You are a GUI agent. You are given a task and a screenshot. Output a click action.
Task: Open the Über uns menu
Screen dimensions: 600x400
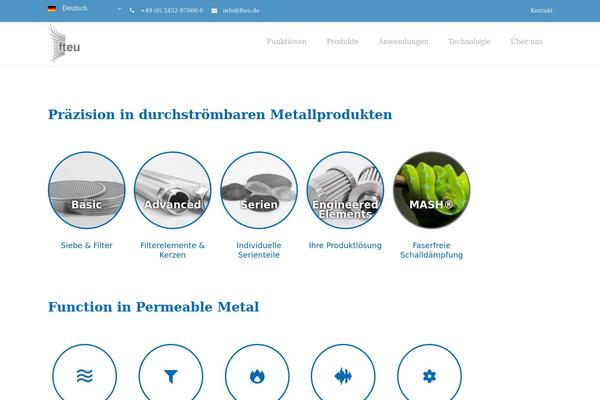click(527, 41)
